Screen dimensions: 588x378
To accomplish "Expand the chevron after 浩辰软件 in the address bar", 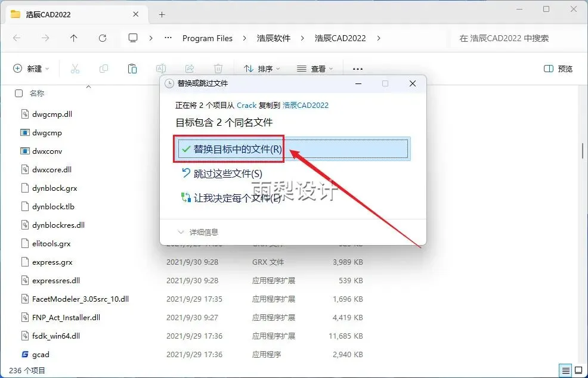I will click(x=302, y=38).
